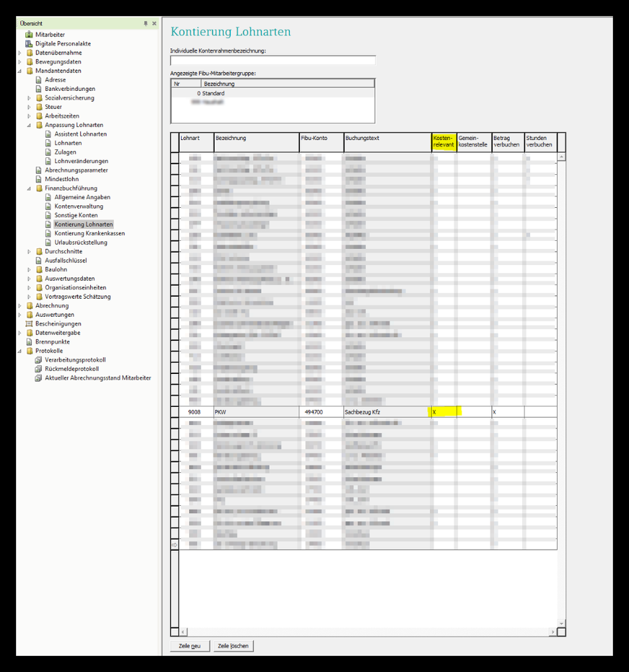Click the Mindestlohn document icon

click(x=39, y=179)
